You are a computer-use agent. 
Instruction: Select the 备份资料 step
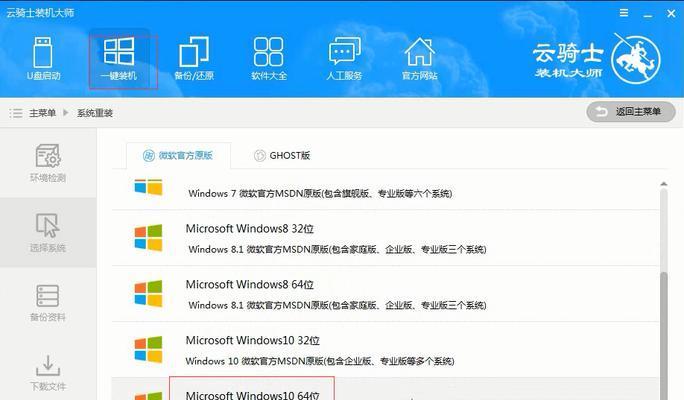tap(48, 302)
